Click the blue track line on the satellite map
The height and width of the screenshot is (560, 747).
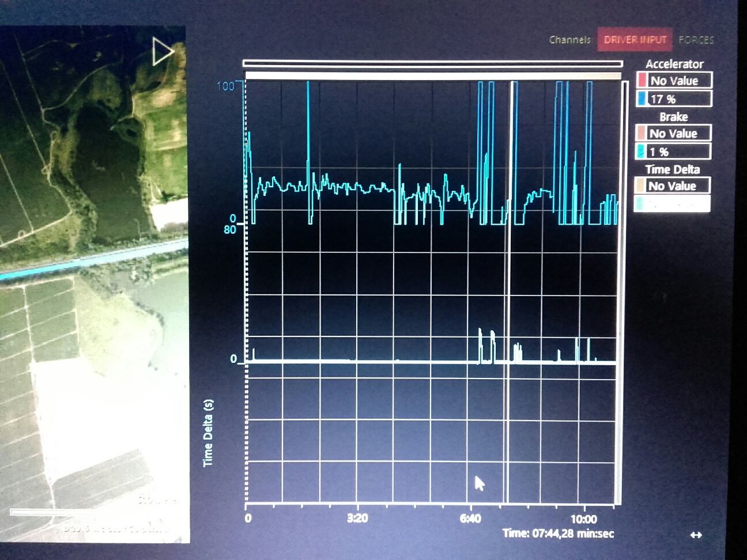pos(86,263)
